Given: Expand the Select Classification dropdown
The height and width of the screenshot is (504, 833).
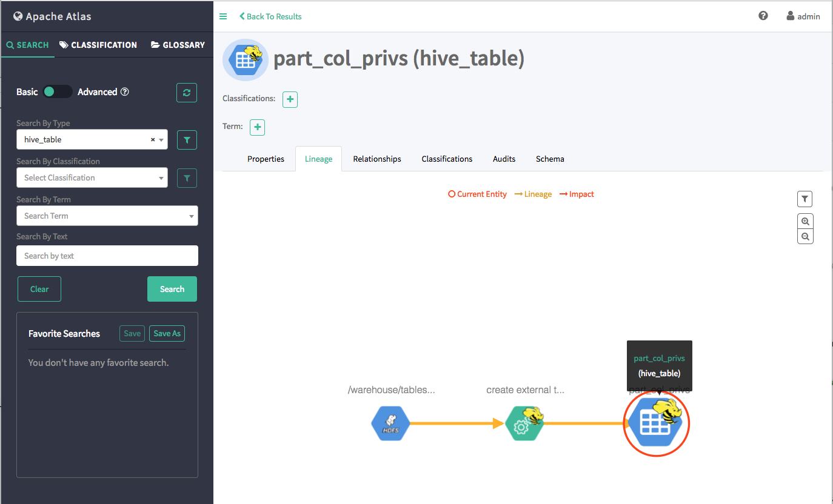Looking at the screenshot, I should pyautogui.click(x=92, y=177).
